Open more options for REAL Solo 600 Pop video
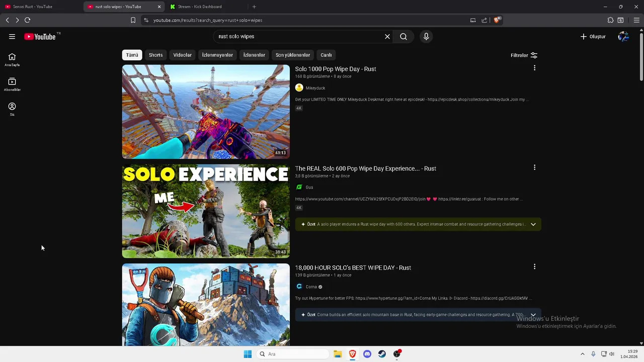 534,167
